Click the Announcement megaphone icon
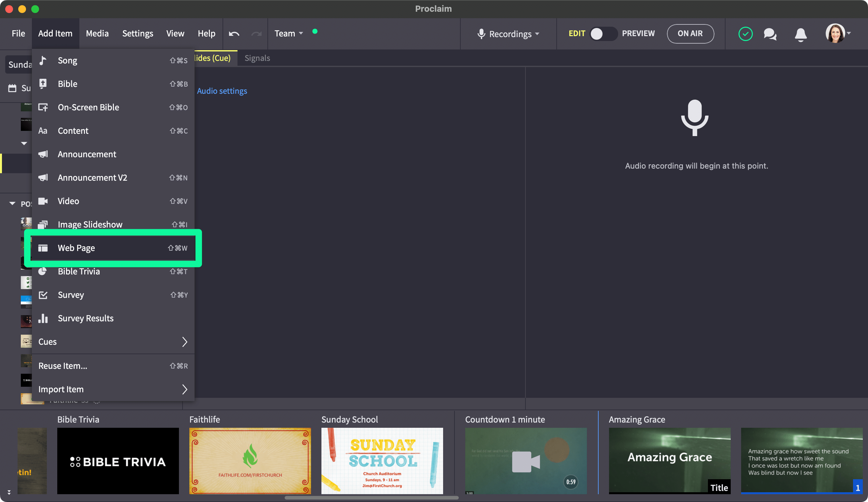This screenshot has height=502, width=868. pos(43,154)
